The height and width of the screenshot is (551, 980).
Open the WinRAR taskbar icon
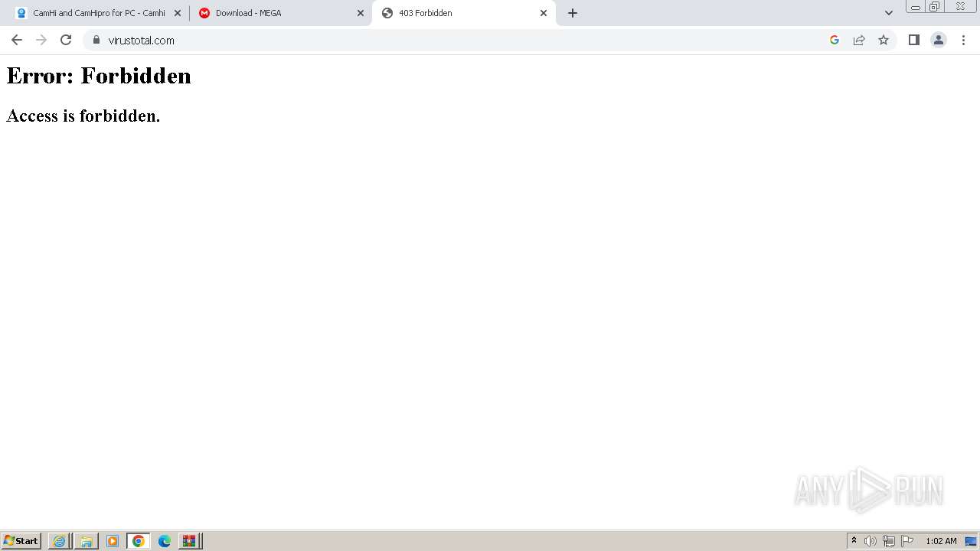pos(189,541)
